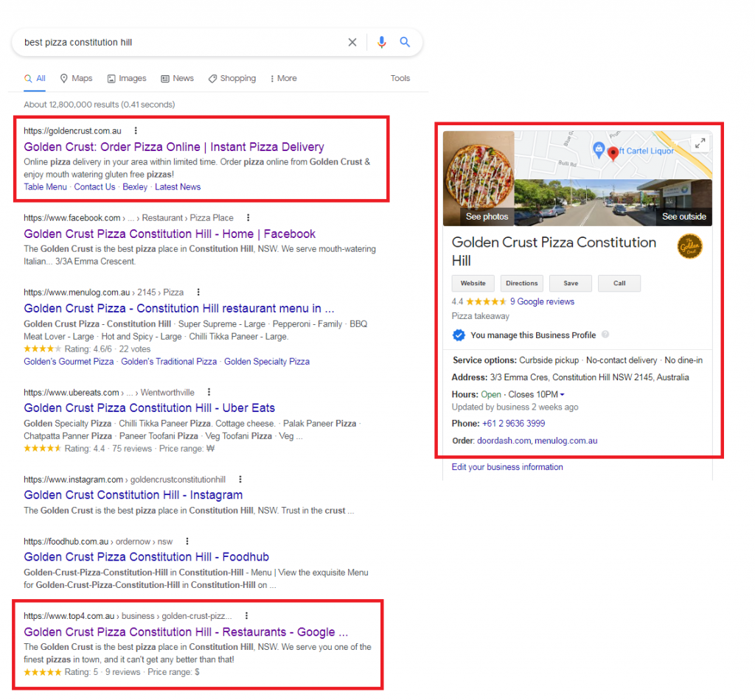Viewport: 755px width, 700px height.
Task: Switch to the Images tab
Action: point(127,79)
